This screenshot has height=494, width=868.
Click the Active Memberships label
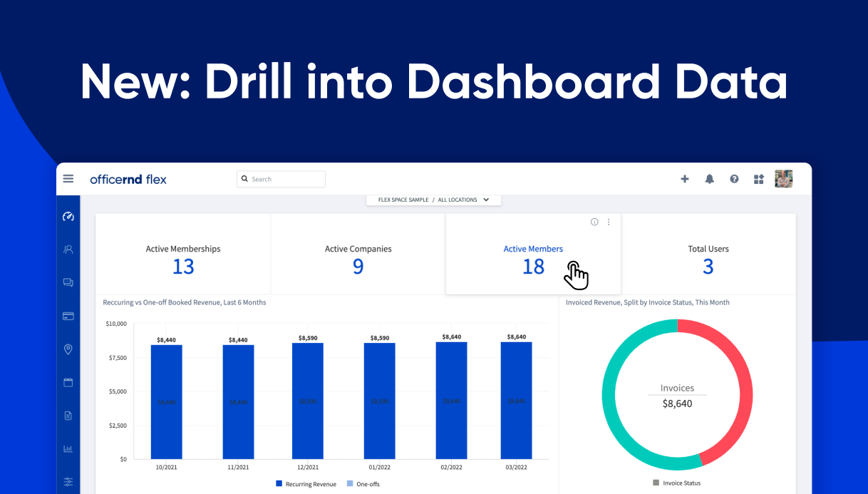183,249
